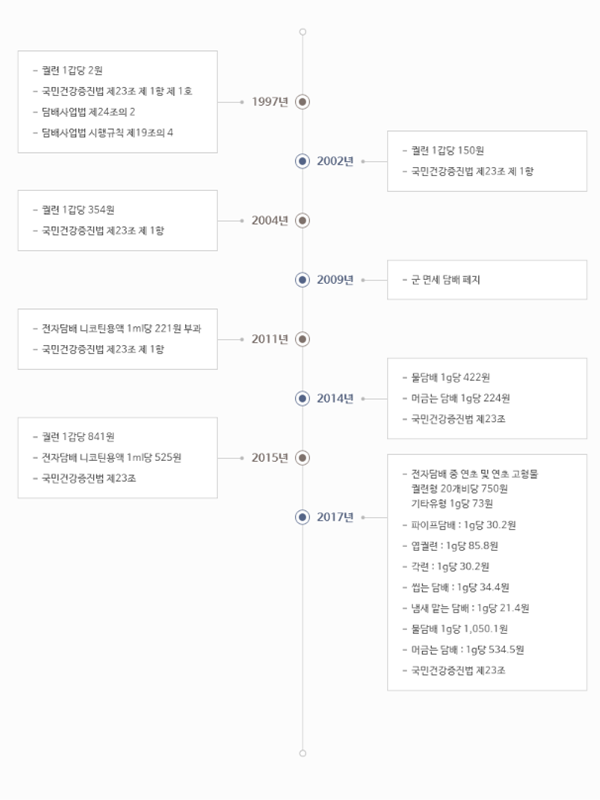
Task: Click the 2011년 timeline marker circle
Action: pyautogui.click(x=303, y=339)
